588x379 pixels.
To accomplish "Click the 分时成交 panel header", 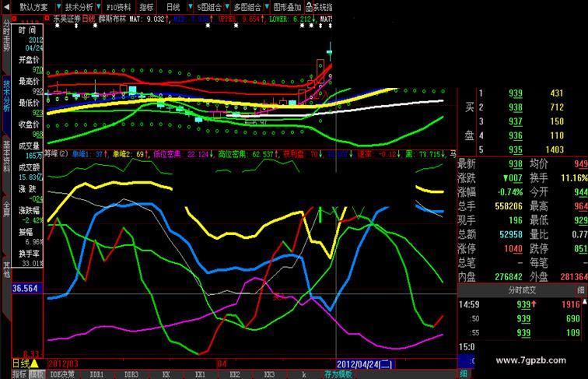I will coord(522,290).
